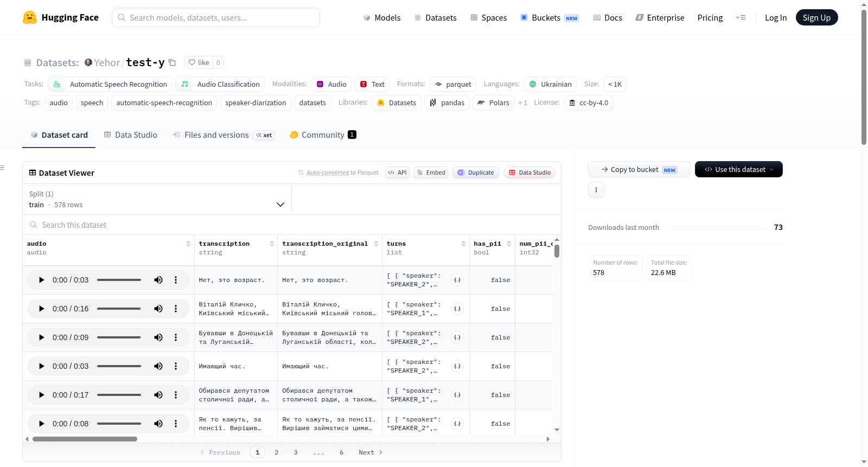The height and width of the screenshot is (467, 868).
Task: Click the Log In link
Action: click(776, 17)
